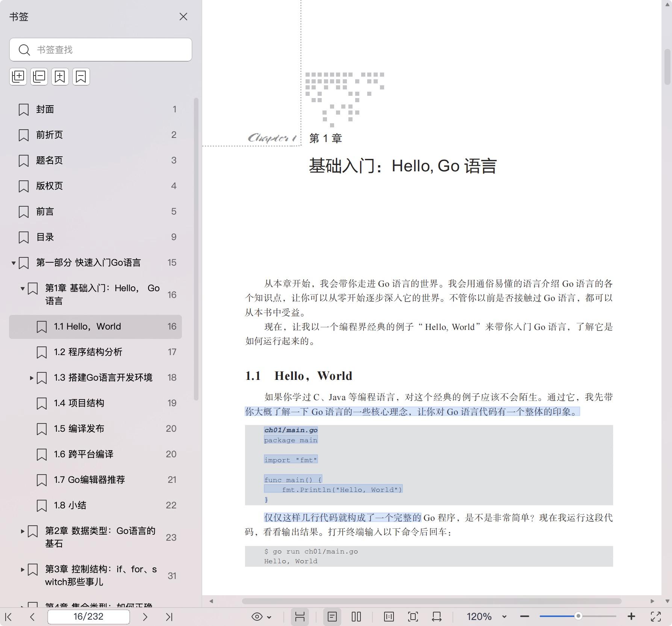The height and width of the screenshot is (626, 672).
Task: Jump to last page
Action: [x=169, y=617]
